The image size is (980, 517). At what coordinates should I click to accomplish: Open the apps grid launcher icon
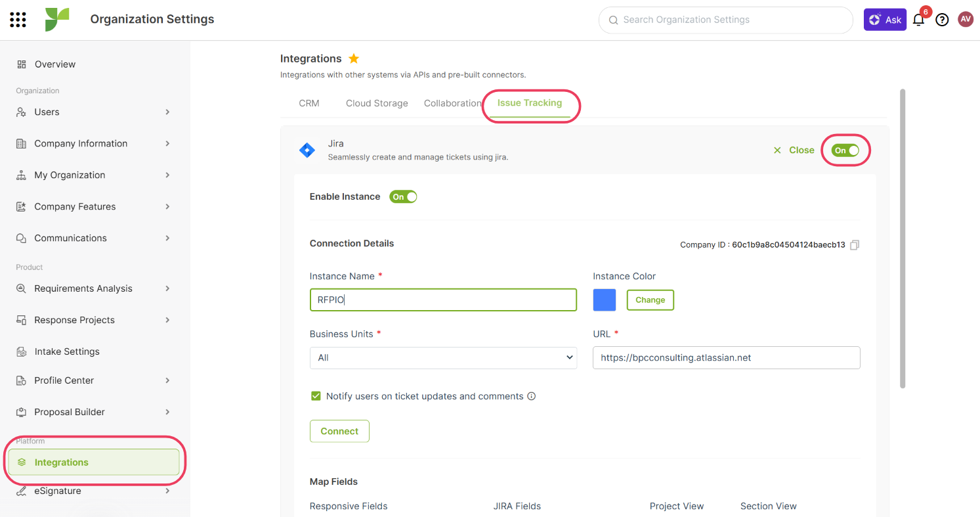point(18,20)
